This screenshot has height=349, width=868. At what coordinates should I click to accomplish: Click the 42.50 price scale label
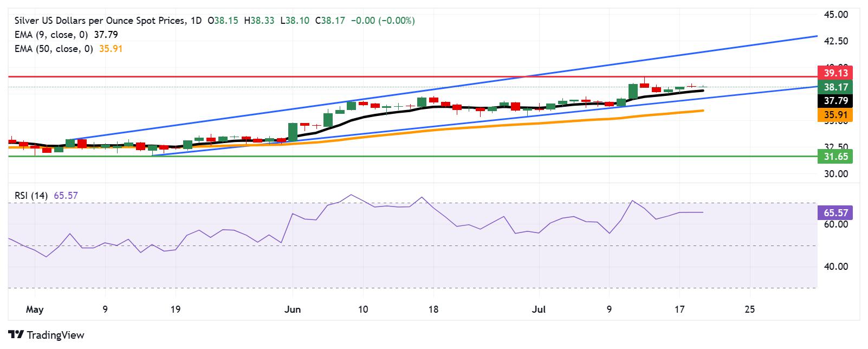(x=835, y=41)
